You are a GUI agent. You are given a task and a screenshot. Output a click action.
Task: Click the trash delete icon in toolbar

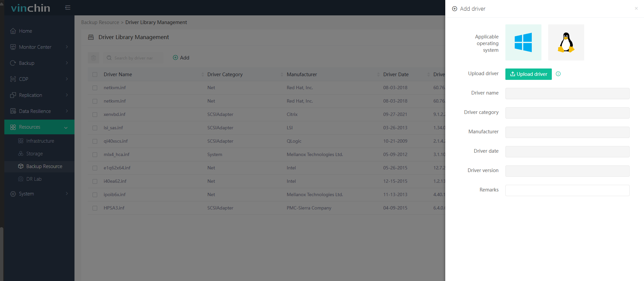(94, 58)
